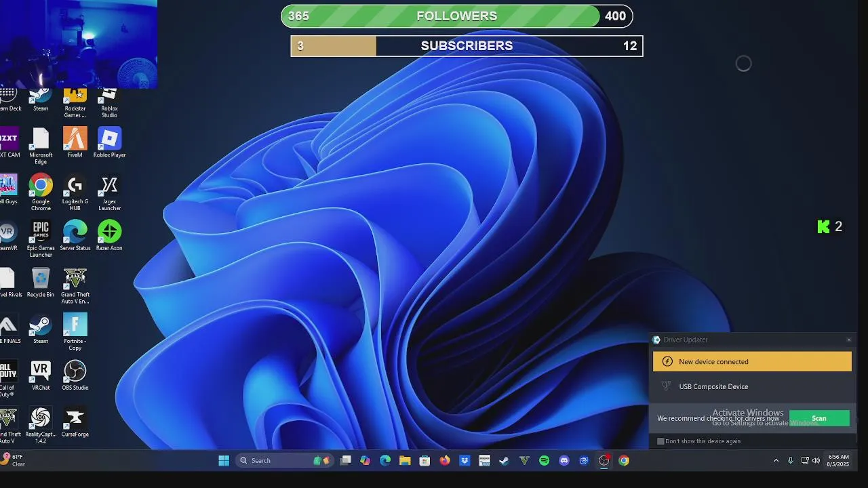Close the Driver Updater notification

[x=848, y=340]
